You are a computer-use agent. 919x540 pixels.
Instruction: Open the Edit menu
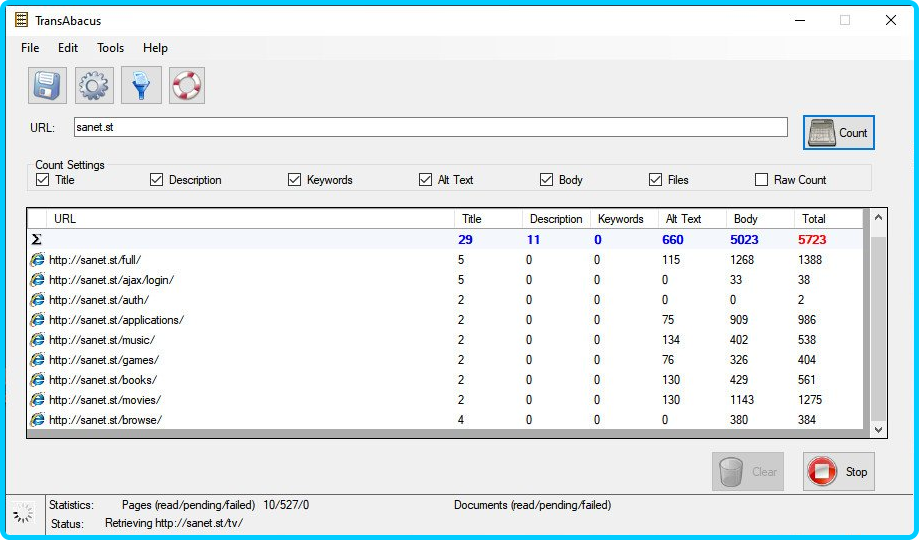click(68, 48)
